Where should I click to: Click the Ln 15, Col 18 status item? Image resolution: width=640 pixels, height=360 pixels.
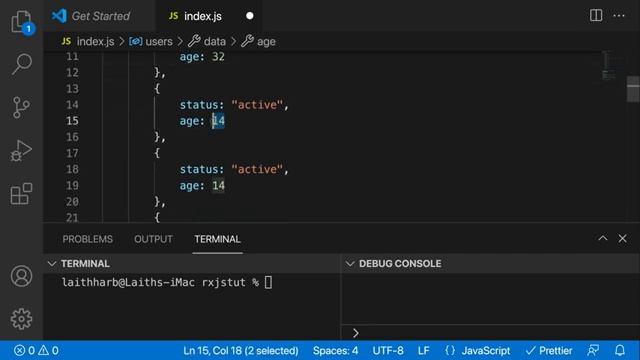[x=241, y=351]
